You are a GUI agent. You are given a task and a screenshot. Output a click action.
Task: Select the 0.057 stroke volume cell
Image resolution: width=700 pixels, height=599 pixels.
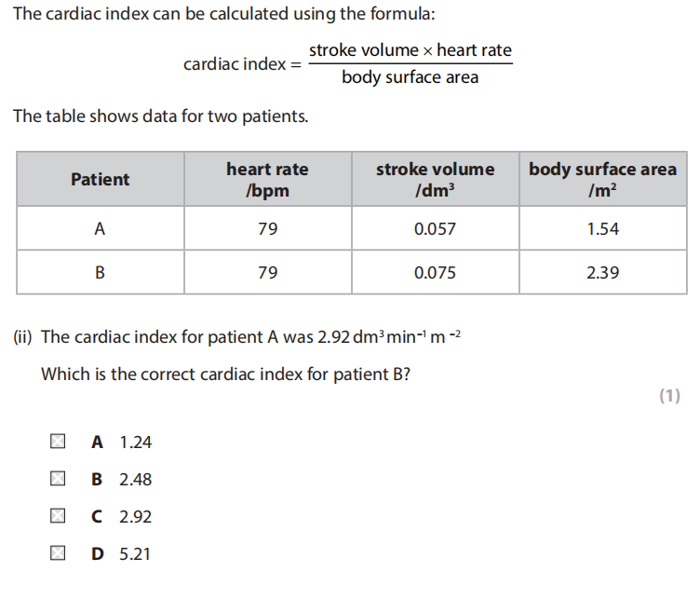point(435,229)
